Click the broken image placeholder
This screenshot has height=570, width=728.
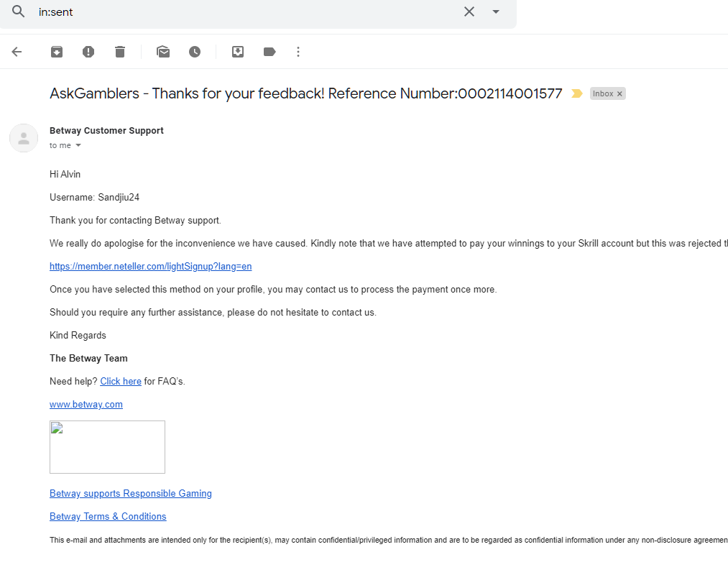click(107, 447)
